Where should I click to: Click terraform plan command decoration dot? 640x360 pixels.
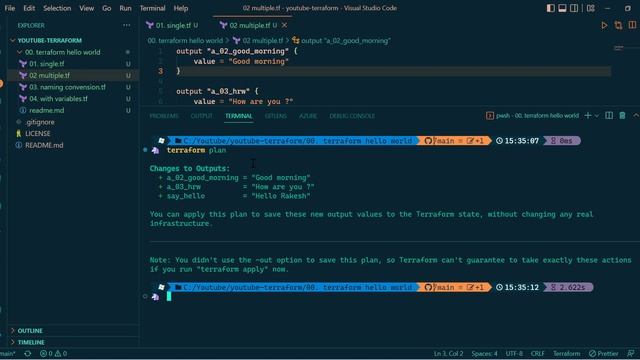pos(145,150)
